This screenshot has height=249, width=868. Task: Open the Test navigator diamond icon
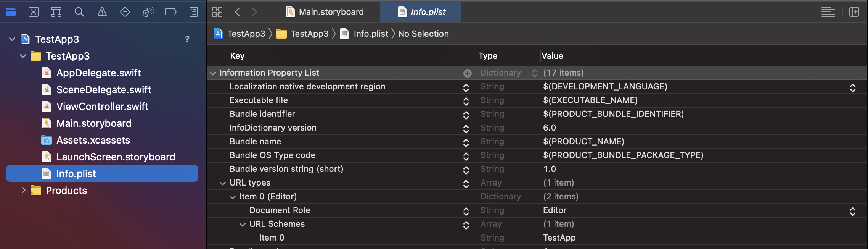125,12
